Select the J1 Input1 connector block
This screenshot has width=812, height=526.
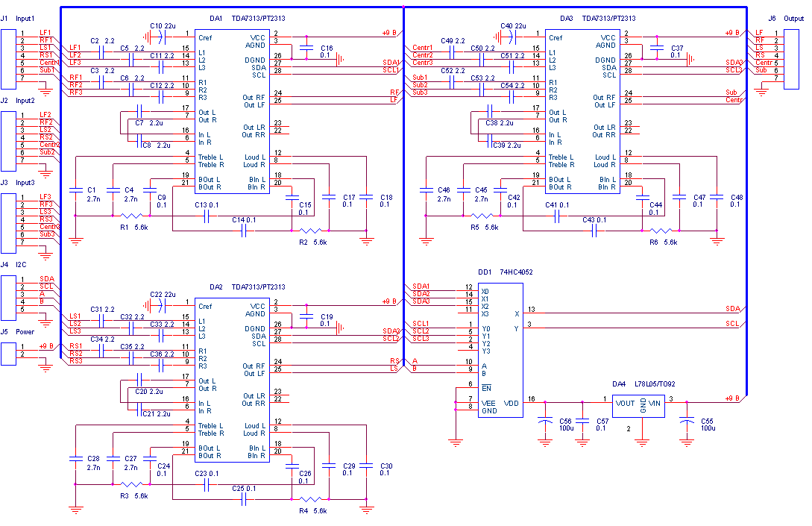coord(8,59)
